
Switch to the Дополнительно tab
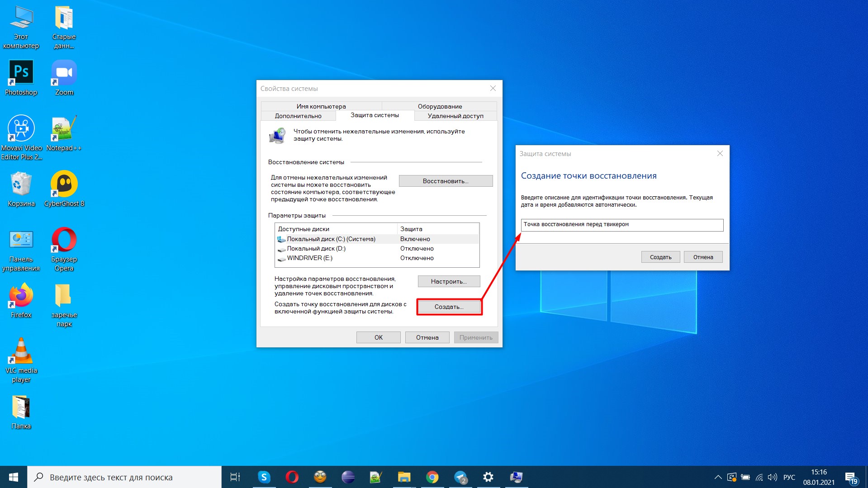(298, 116)
